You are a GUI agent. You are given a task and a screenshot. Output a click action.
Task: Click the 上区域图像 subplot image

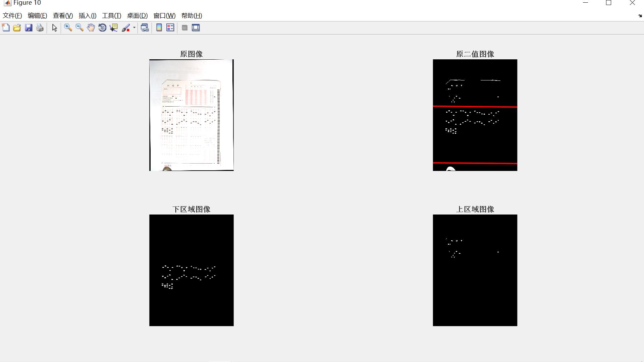pyautogui.click(x=475, y=270)
